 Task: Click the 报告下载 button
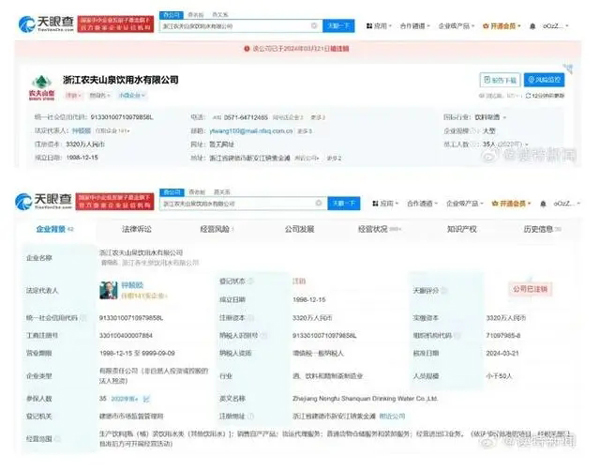[500, 80]
